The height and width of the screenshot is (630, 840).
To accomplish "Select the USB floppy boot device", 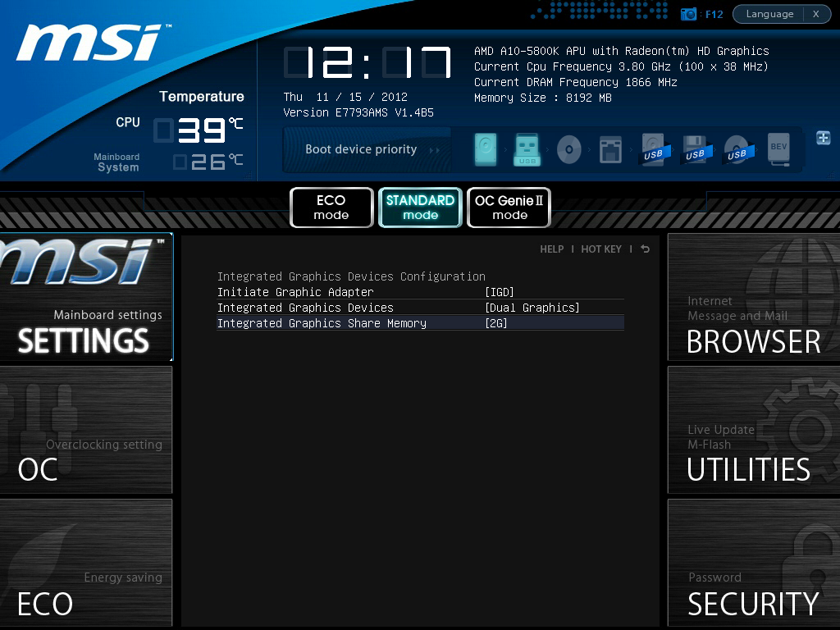I will coord(696,150).
